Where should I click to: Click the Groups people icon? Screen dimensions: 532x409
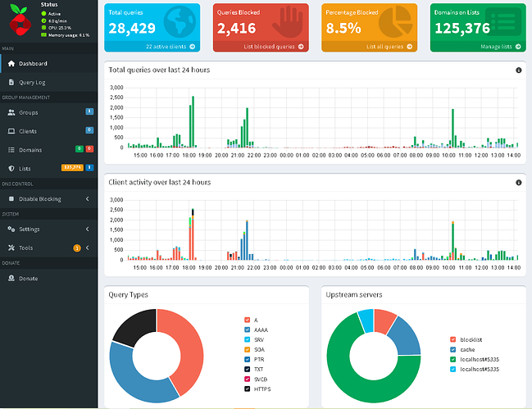(11, 112)
